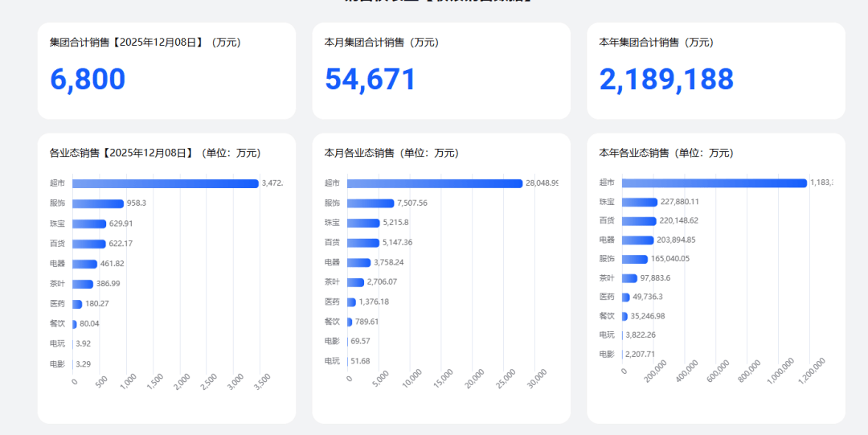The image size is (868, 435).
Task: Click the 茶叶 bar showing 386.99
Action: pyautogui.click(x=83, y=284)
